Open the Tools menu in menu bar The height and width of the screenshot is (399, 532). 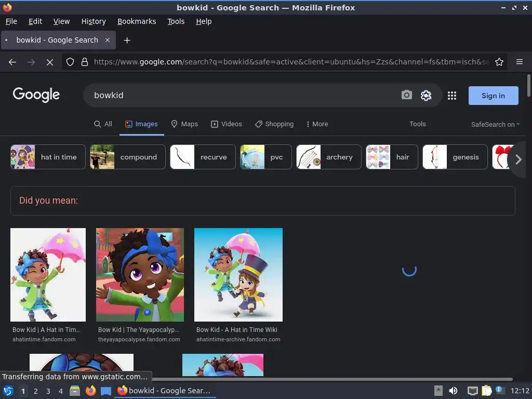[x=176, y=21]
